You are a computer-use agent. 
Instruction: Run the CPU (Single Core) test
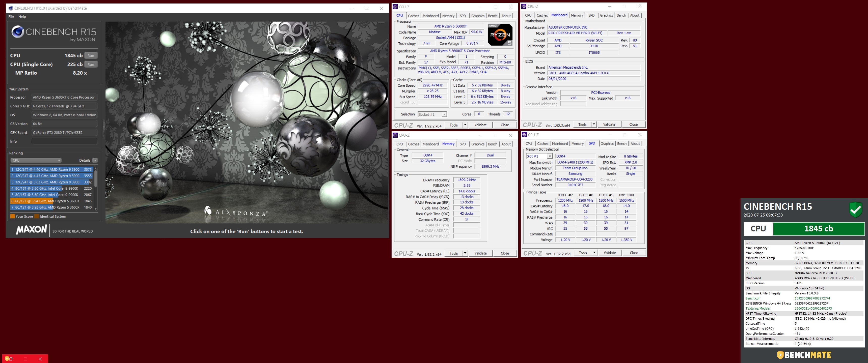91,64
